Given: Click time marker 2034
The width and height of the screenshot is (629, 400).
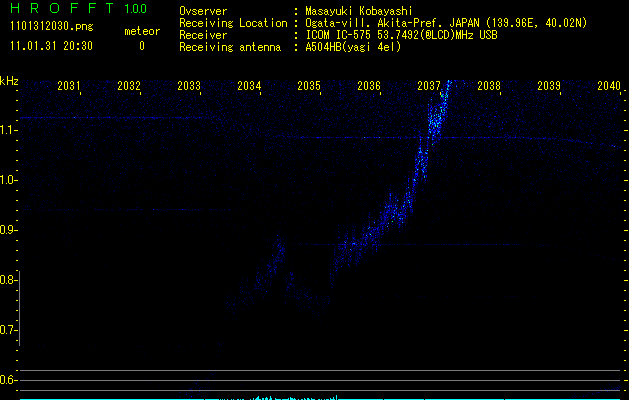Looking at the screenshot, I should [x=249, y=85].
